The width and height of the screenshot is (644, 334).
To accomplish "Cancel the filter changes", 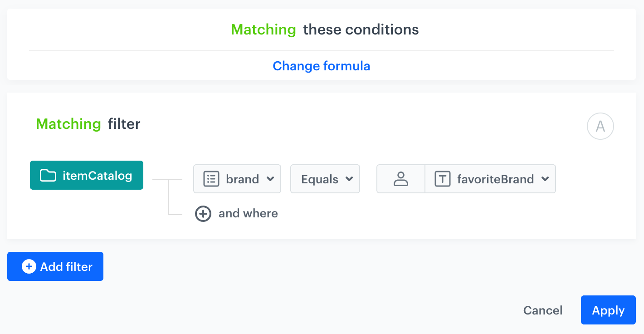I will coord(542,310).
